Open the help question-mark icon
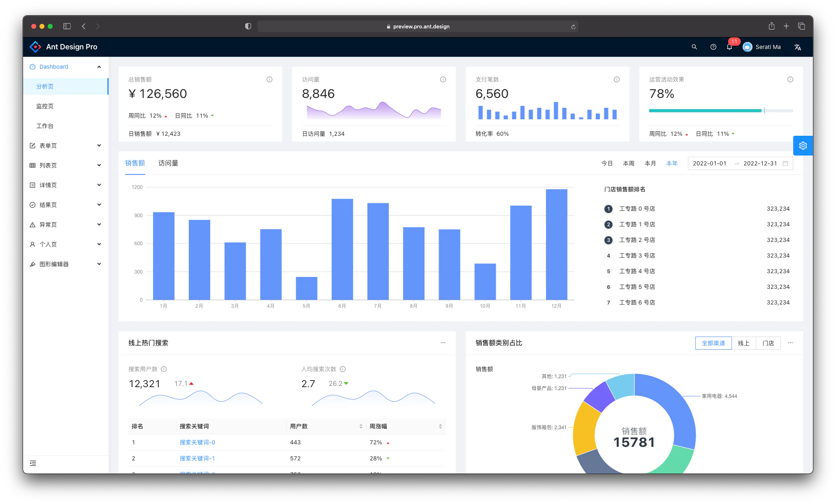The image size is (836, 504). tap(713, 47)
